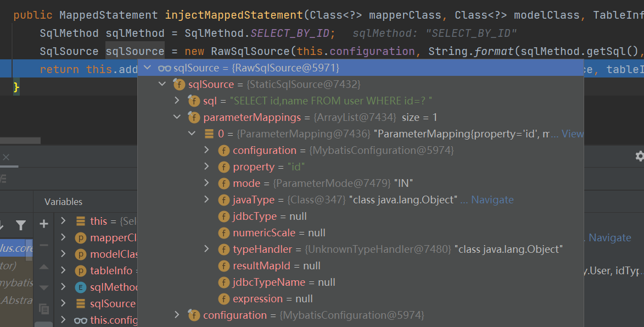
Task: Open the settings gear in the debugger popup
Action: tap(639, 156)
